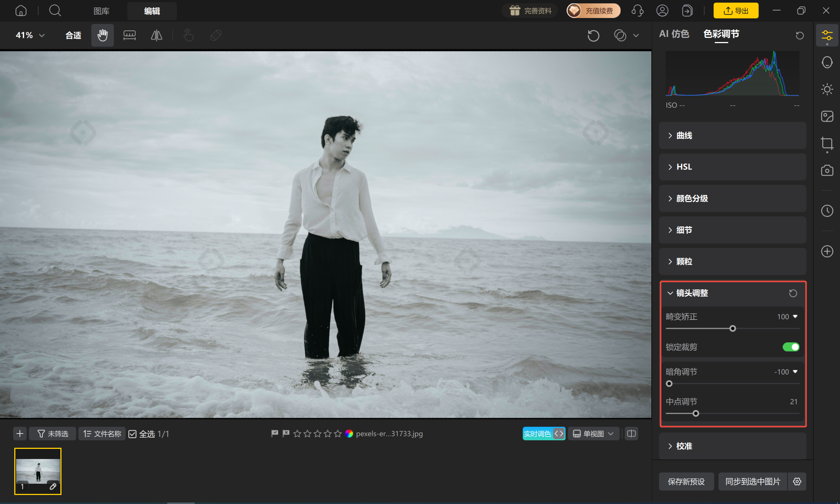
Task: Select the healing bandage tool
Action: coord(216,35)
